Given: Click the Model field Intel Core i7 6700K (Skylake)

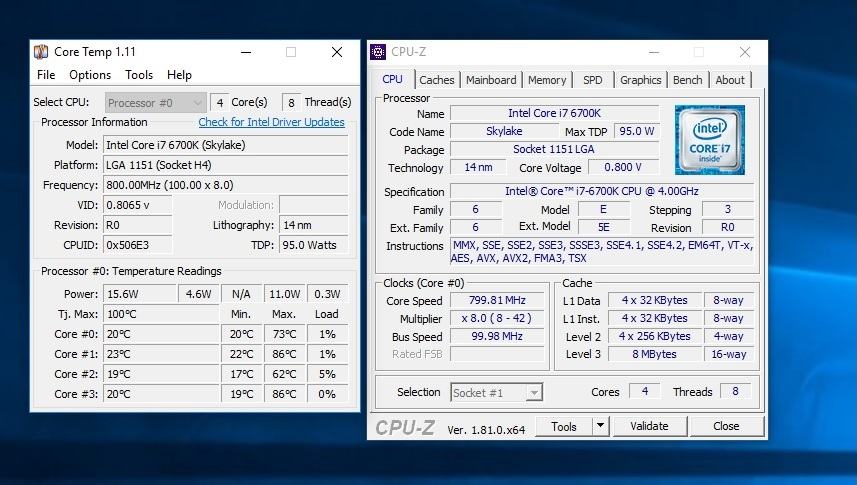Looking at the screenshot, I should 226,145.
